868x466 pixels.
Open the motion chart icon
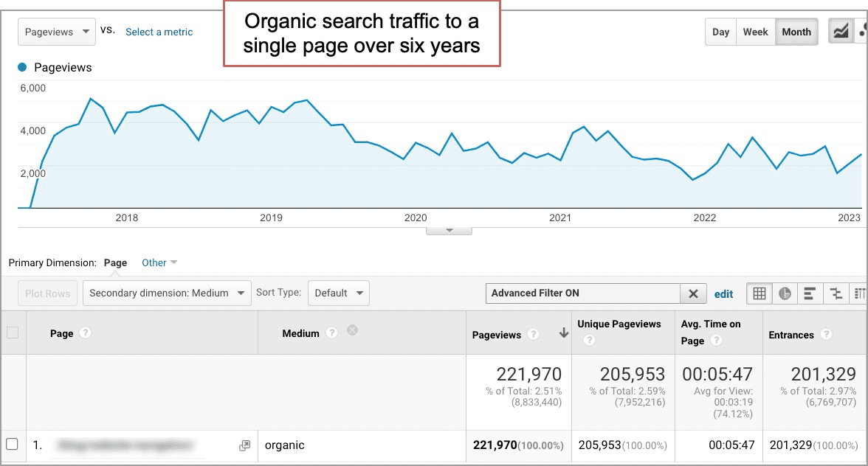(864, 32)
